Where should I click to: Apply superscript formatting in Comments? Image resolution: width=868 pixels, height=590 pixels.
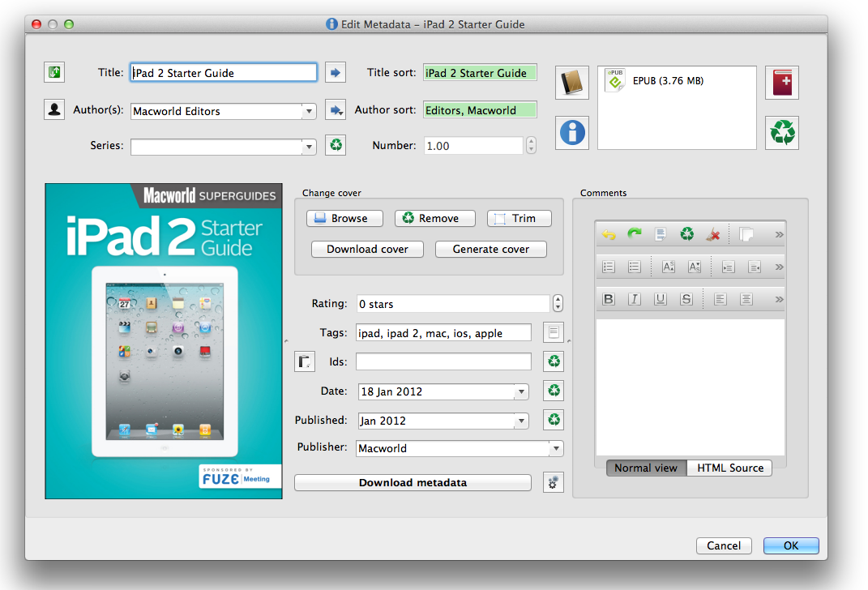tap(668, 267)
